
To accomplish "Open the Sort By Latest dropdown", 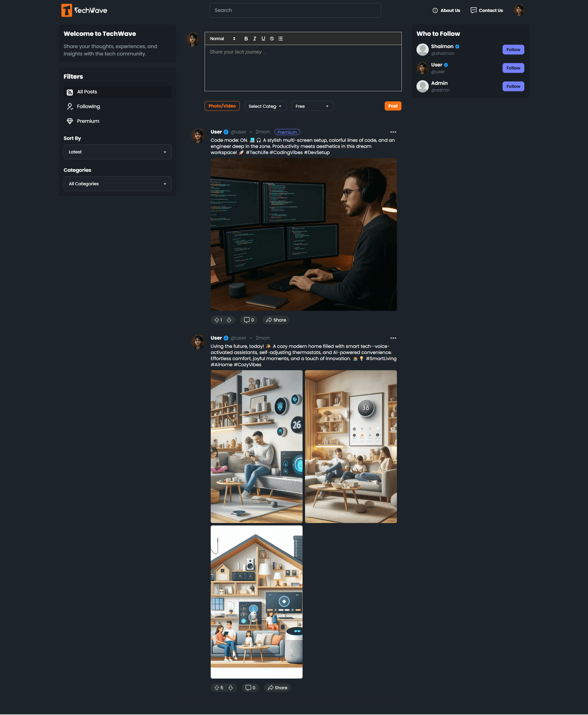I will point(117,152).
